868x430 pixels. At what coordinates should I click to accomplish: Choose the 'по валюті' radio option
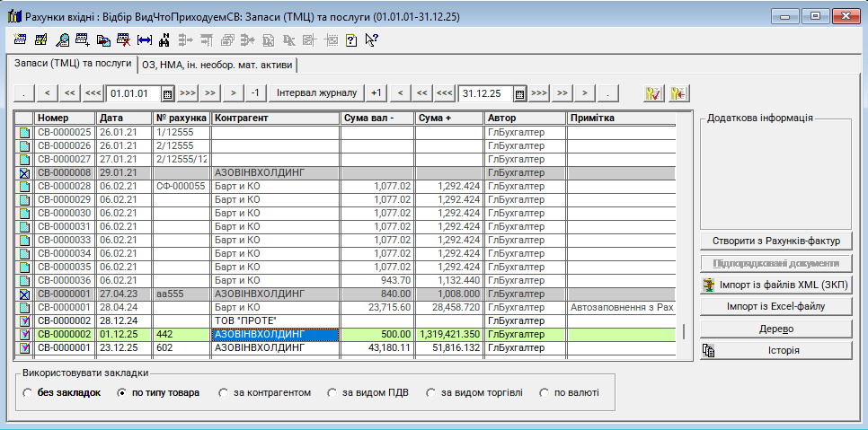(542, 393)
